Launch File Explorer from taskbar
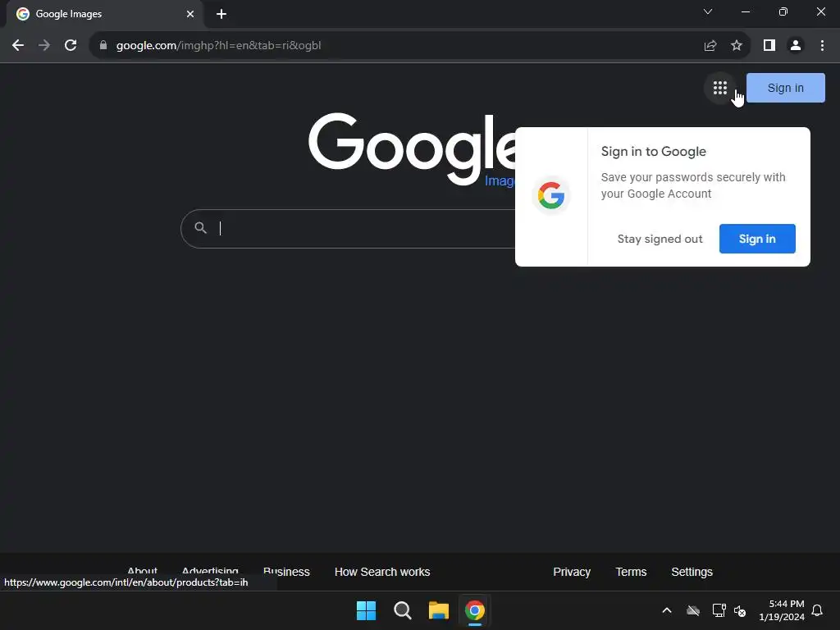Image resolution: width=840 pixels, height=630 pixels. pos(438,610)
